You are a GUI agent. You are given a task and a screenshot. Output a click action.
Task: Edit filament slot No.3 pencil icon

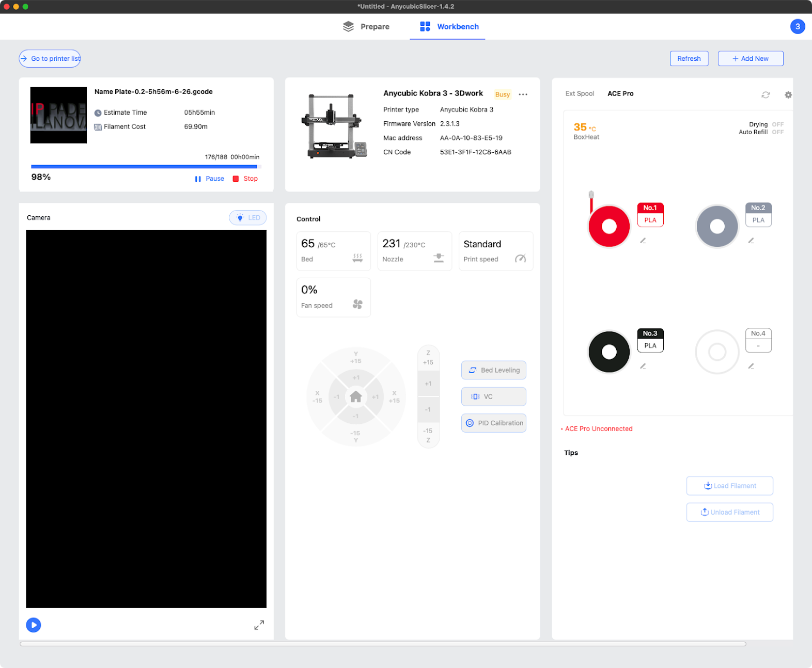tap(643, 366)
